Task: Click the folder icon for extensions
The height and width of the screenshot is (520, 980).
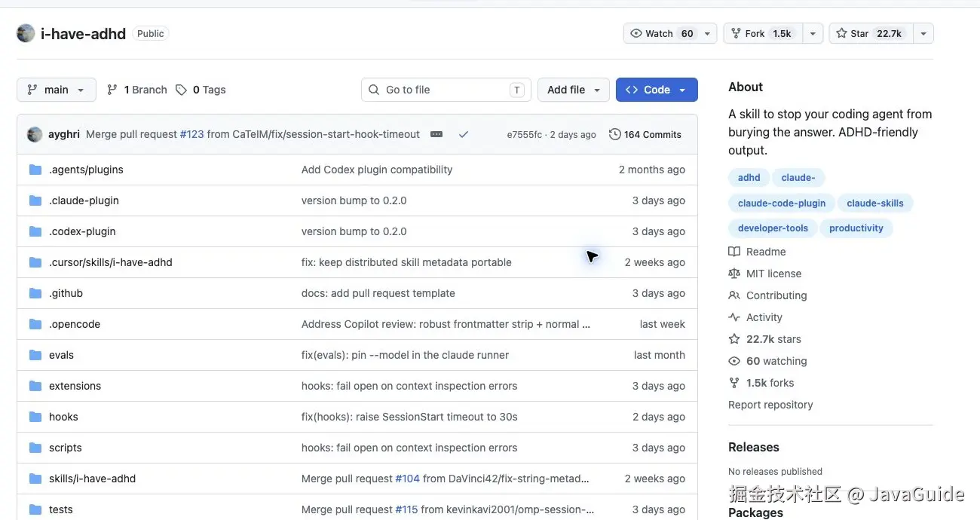Action: 35,386
